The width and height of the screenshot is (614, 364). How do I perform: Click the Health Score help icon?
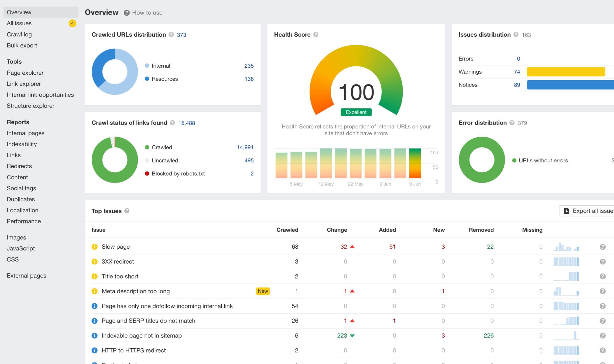(x=316, y=35)
